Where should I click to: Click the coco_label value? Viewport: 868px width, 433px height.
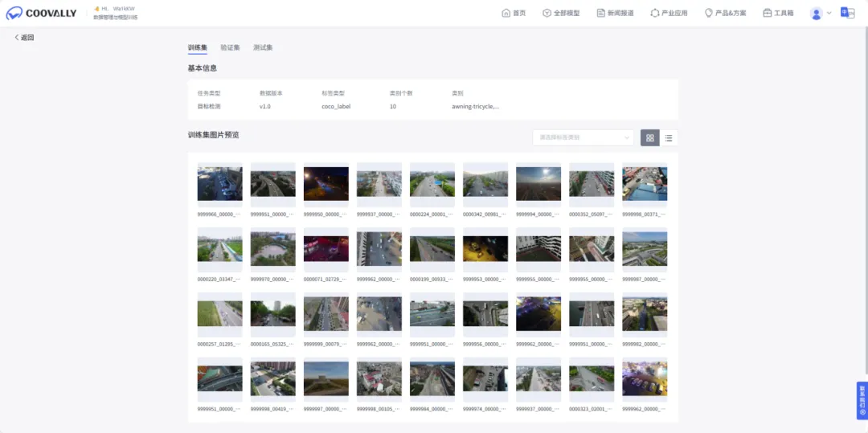pos(336,106)
